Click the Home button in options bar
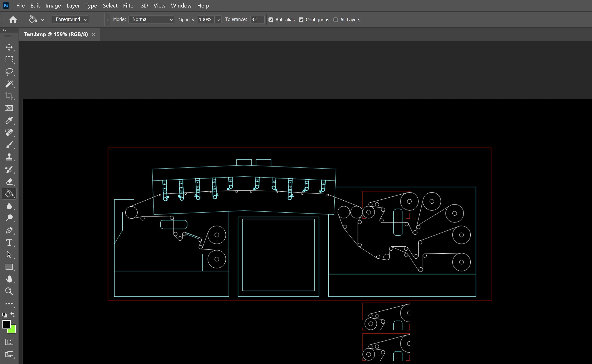 pyautogui.click(x=13, y=20)
